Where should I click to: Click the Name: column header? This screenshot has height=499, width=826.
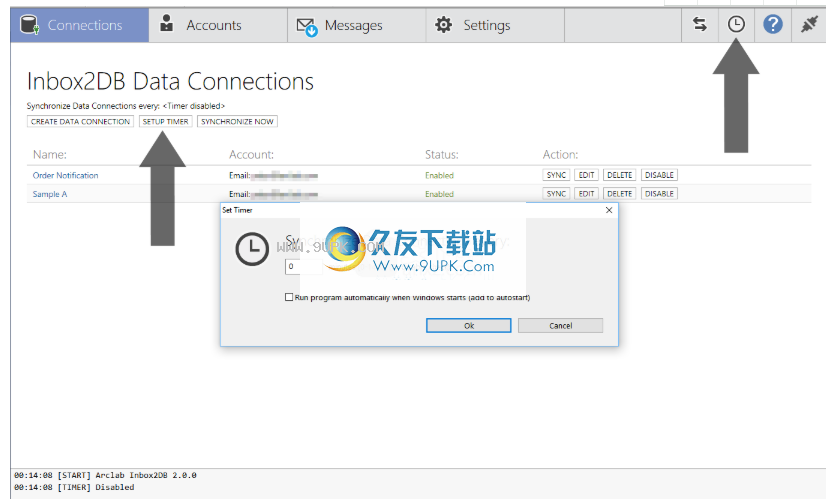(50, 154)
